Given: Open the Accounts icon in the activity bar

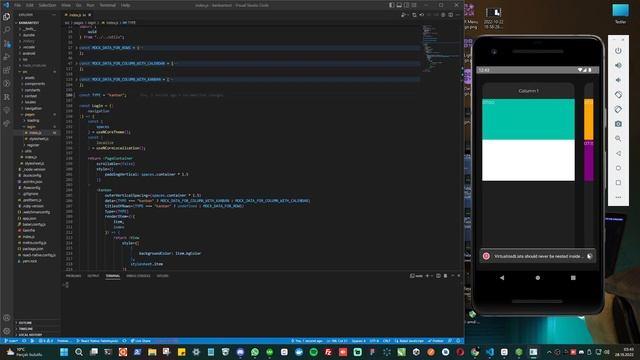Looking at the screenshot, I should pos(7,318).
